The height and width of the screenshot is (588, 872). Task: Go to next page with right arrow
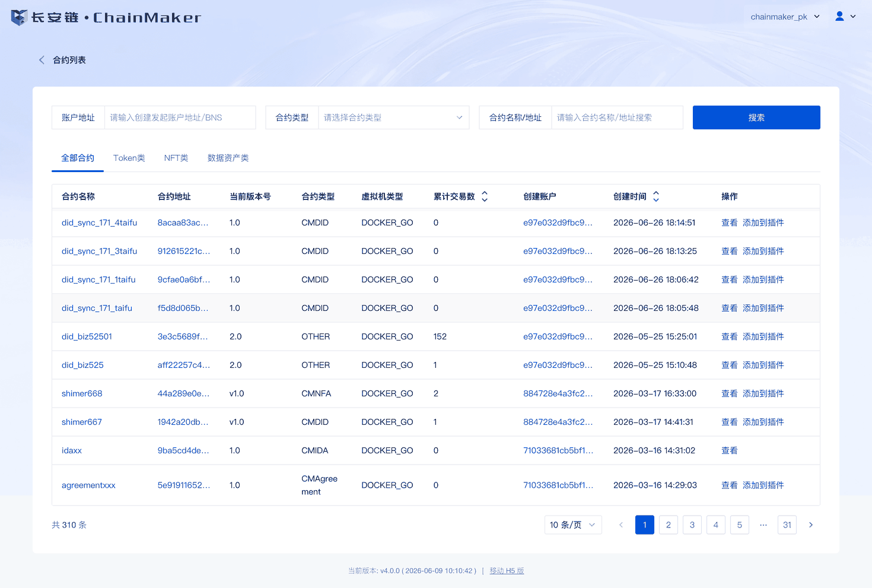click(x=811, y=525)
